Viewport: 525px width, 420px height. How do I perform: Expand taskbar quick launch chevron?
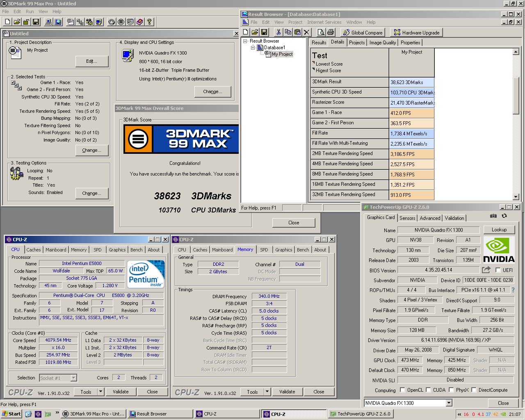tap(57, 413)
